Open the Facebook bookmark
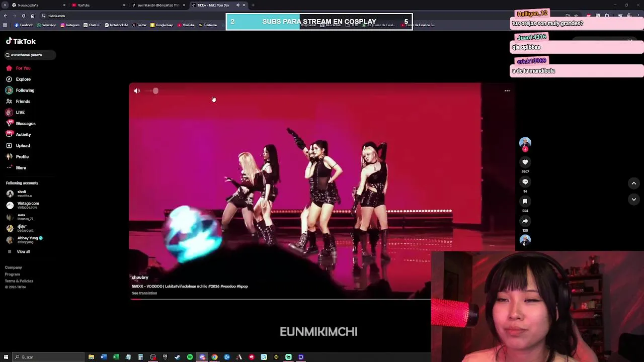This screenshot has width=644, height=362. click(24, 25)
